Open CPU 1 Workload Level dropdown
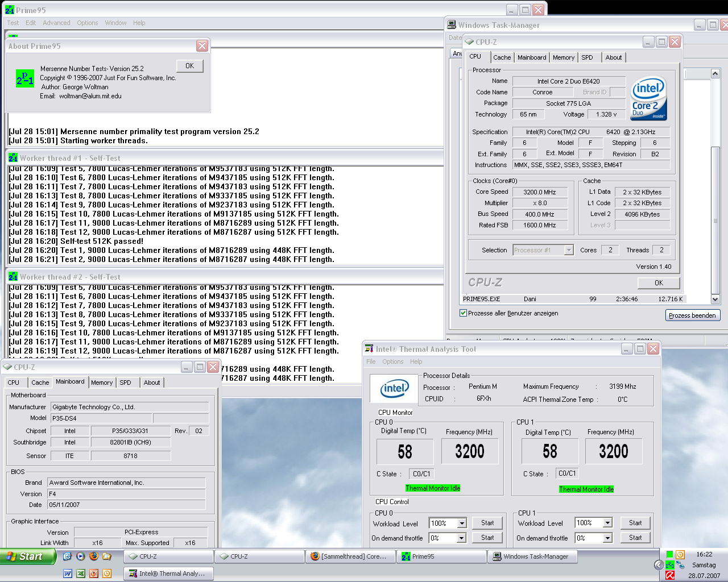This screenshot has width=728, height=582. click(x=607, y=523)
